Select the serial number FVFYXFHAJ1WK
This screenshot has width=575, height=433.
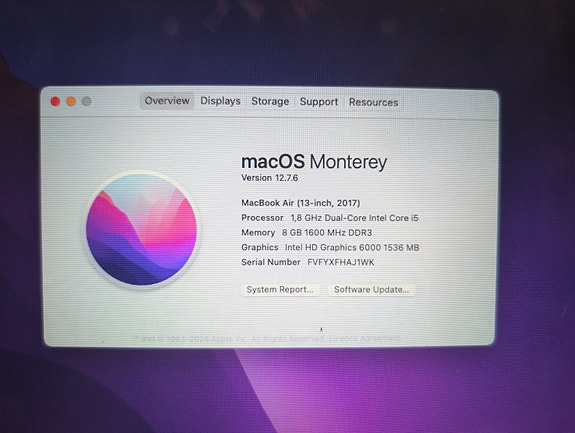tap(341, 263)
